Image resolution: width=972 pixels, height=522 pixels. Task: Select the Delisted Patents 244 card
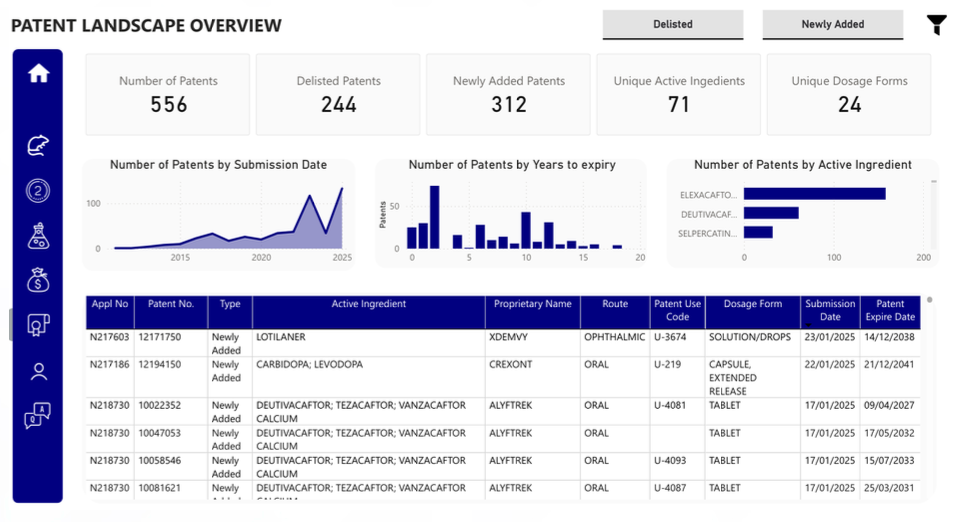(338, 94)
